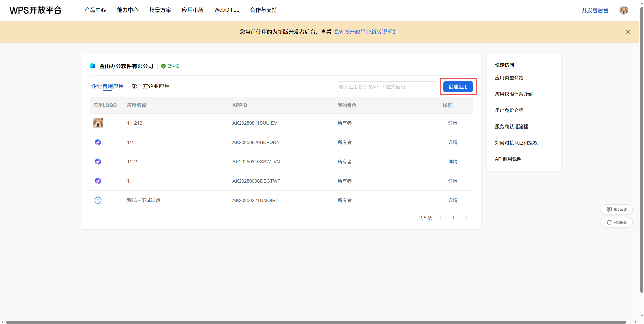Click the app logo for AK20250620BKPQNN
This screenshot has height=324, width=644.
pyautogui.click(x=98, y=142)
